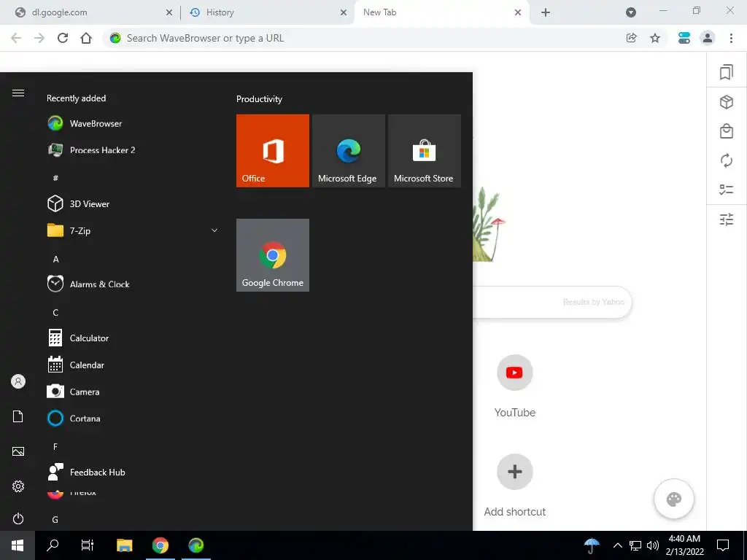Launch the Google Chrome tile
747x560 pixels.
273,255
